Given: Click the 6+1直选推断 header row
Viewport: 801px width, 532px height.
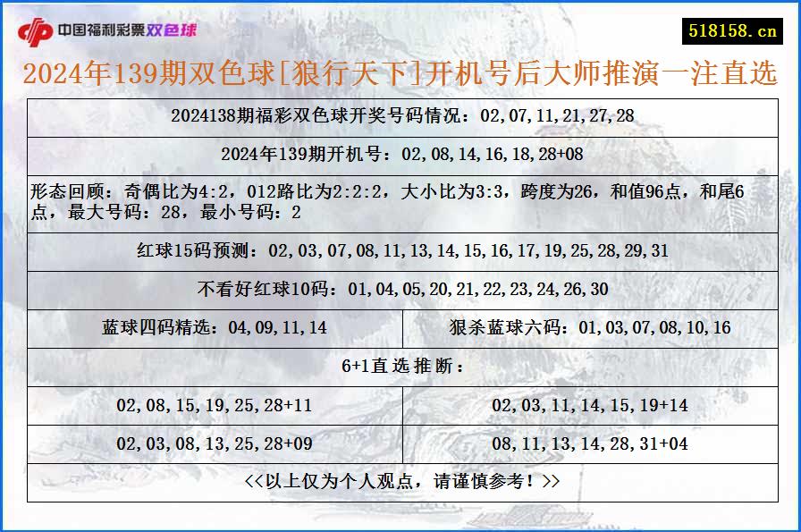Looking at the screenshot, I should 400,365.
